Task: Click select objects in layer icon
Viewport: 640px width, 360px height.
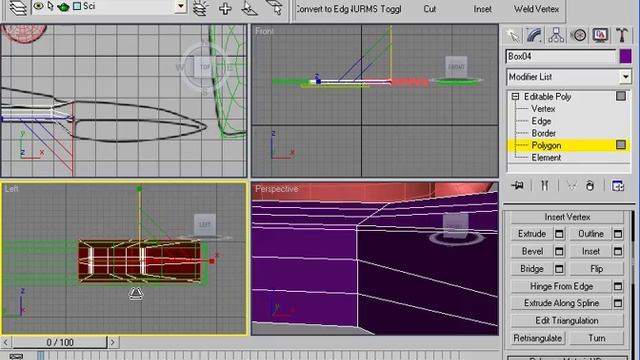Action: click(x=249, y=9)
